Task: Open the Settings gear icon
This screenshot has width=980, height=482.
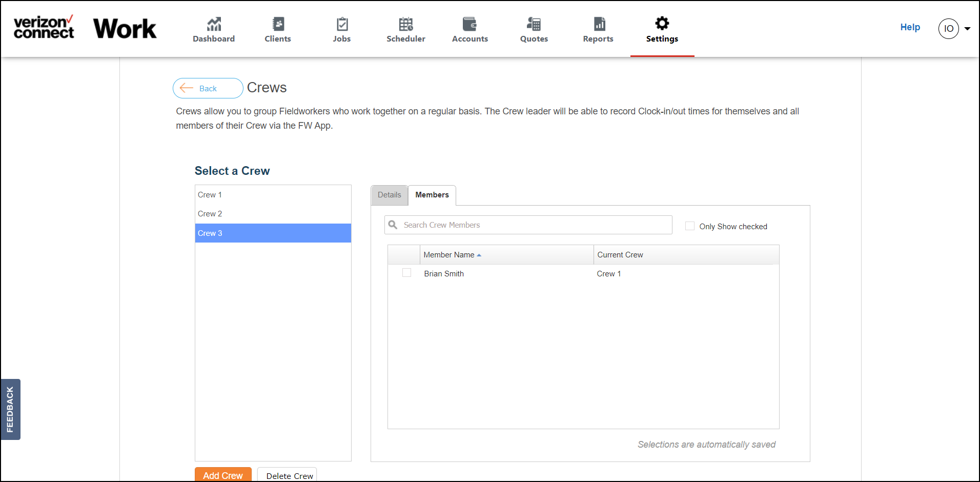Action: [x=662, y=23]
